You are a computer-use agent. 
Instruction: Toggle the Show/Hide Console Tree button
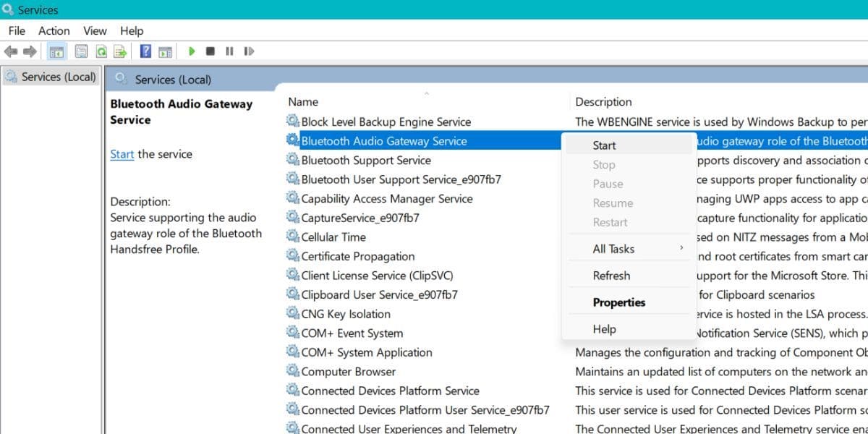(56, 51)
